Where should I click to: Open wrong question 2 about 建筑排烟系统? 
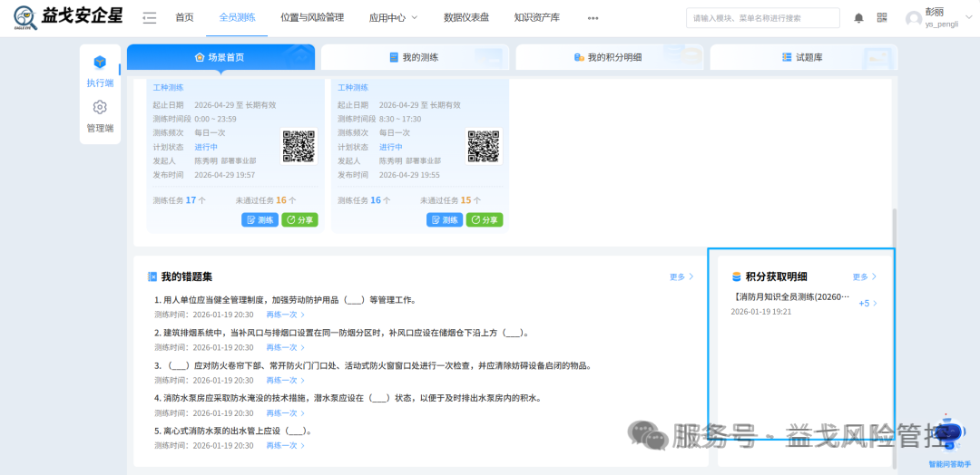(x=342, y=333)
